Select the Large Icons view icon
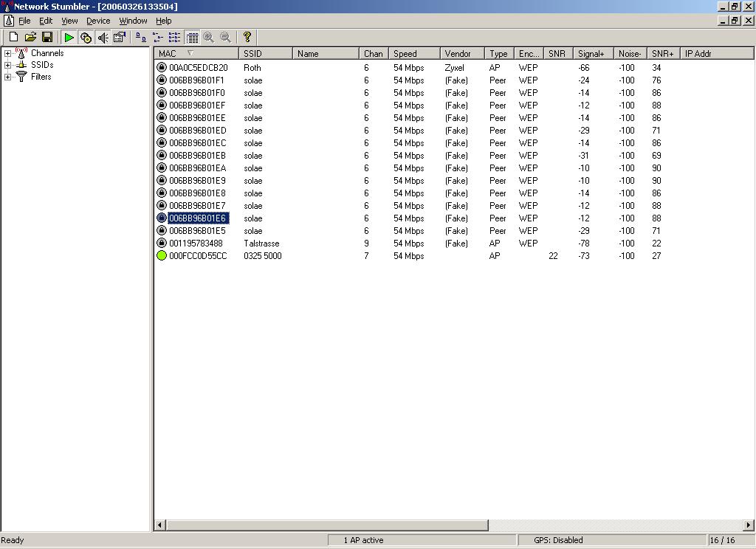 (x=140, y=37)
